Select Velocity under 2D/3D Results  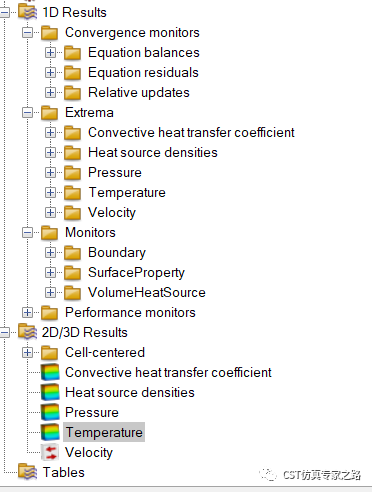coord(89,453)
